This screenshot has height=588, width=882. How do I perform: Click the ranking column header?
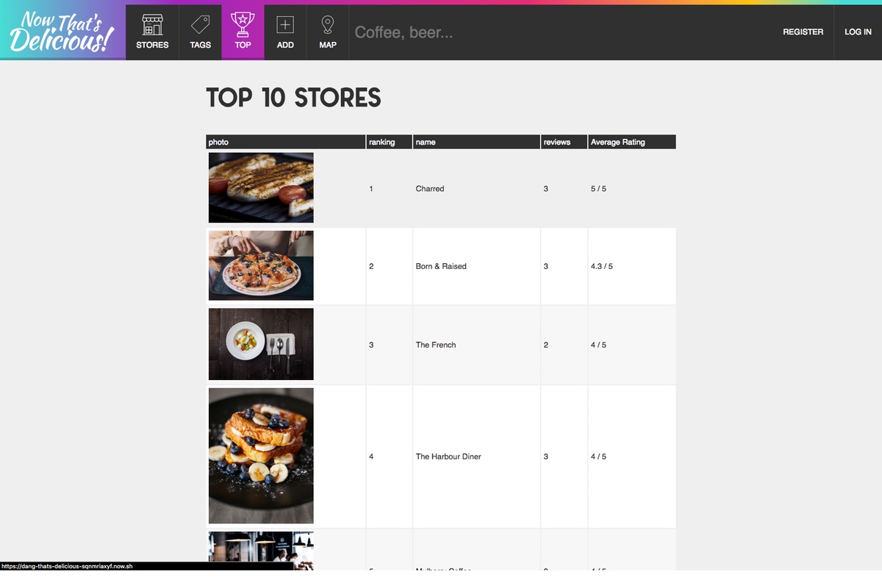pyautogui.click(x=382, y=142)
